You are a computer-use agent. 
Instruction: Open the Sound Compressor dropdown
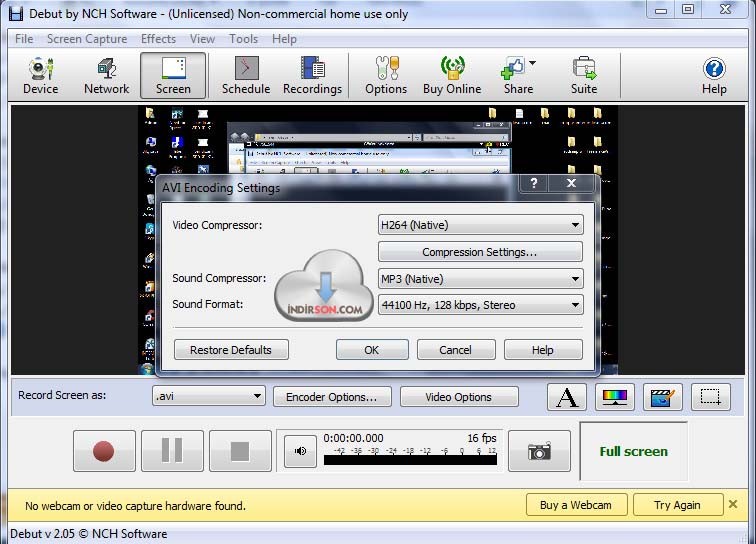coord(481,279)
